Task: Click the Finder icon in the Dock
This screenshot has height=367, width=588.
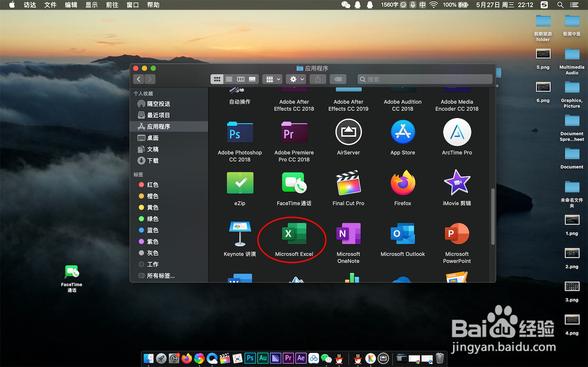Action: click(x=148, y=358)
